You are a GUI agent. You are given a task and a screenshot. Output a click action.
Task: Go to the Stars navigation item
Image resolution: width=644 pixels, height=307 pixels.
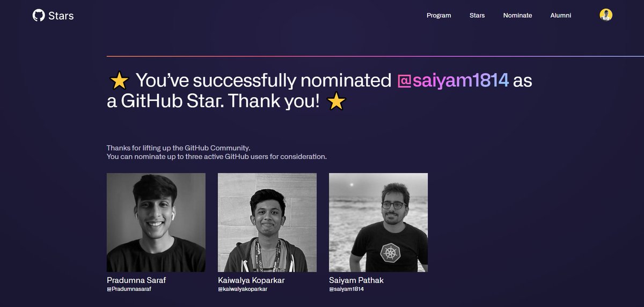pyautogui.click(x=477, y=16)
